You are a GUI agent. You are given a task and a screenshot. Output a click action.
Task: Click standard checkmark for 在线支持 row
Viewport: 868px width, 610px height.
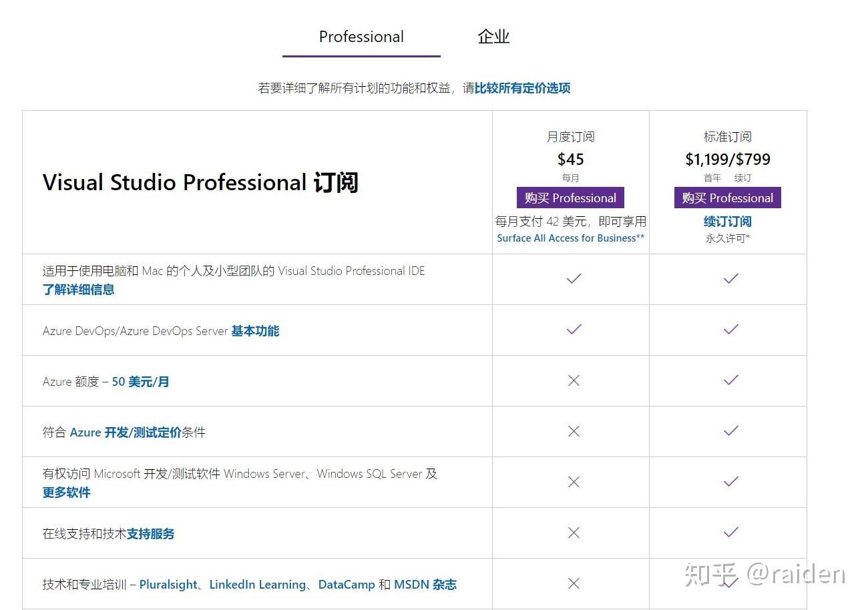(731, 533)
